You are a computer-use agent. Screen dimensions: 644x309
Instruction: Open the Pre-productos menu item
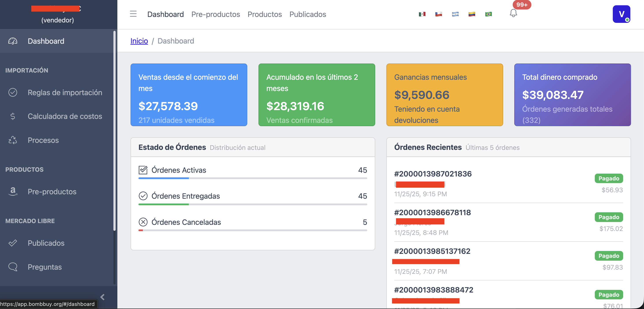tap(215, 14)
